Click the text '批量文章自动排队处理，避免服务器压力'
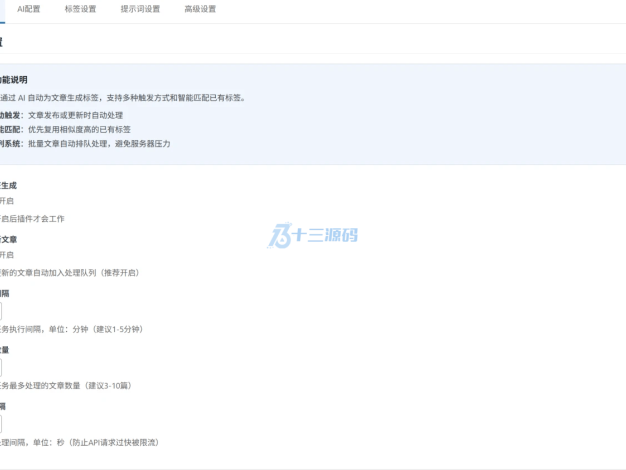The height and width of the screenshot is (470, 626). [x=99, y=144]
